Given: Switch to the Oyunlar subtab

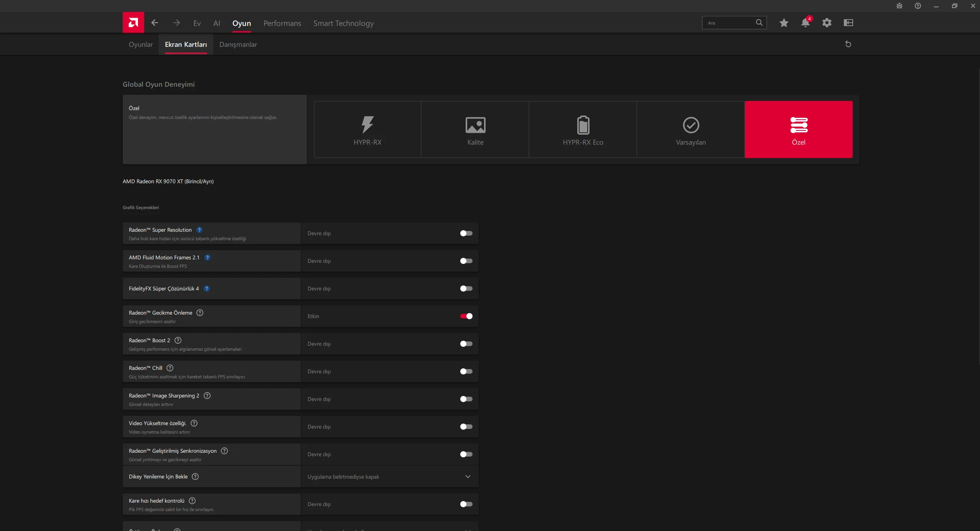Looking at the screenshot, I should (x=141, y=45).
